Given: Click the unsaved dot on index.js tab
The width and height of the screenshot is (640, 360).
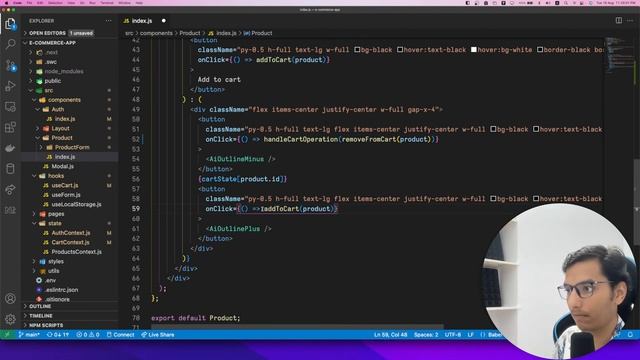Looking at the screenshot, I should click(x=164, y=21).
